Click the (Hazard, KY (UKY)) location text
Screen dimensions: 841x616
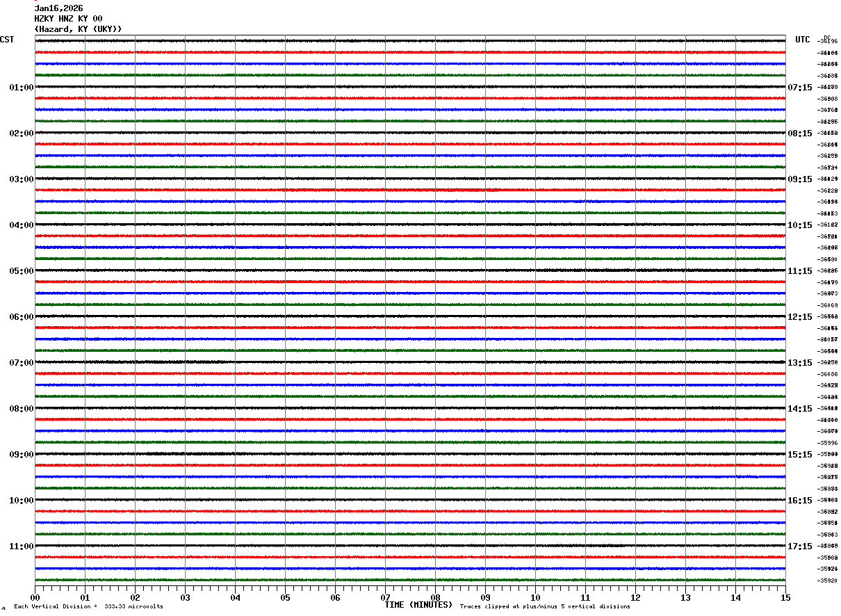tap(78, 29)
